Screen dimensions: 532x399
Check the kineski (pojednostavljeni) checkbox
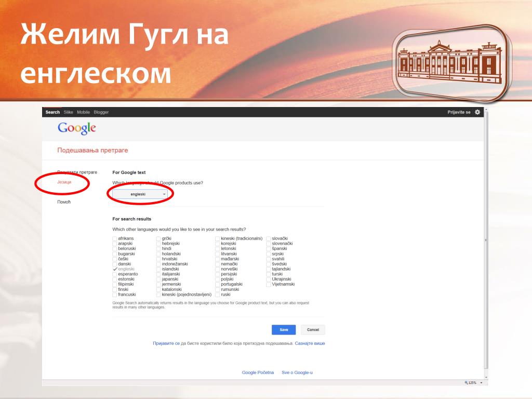coord(158,295)
